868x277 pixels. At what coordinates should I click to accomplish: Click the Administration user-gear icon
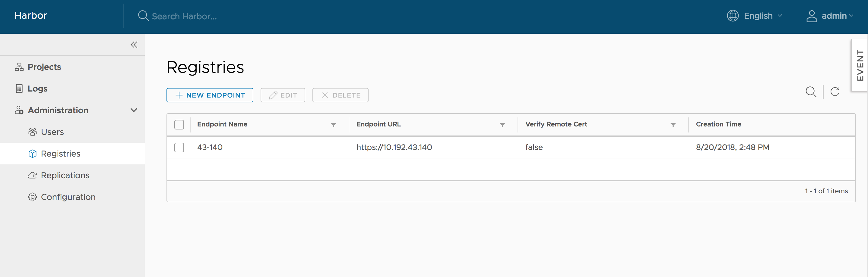pos(19,110)
